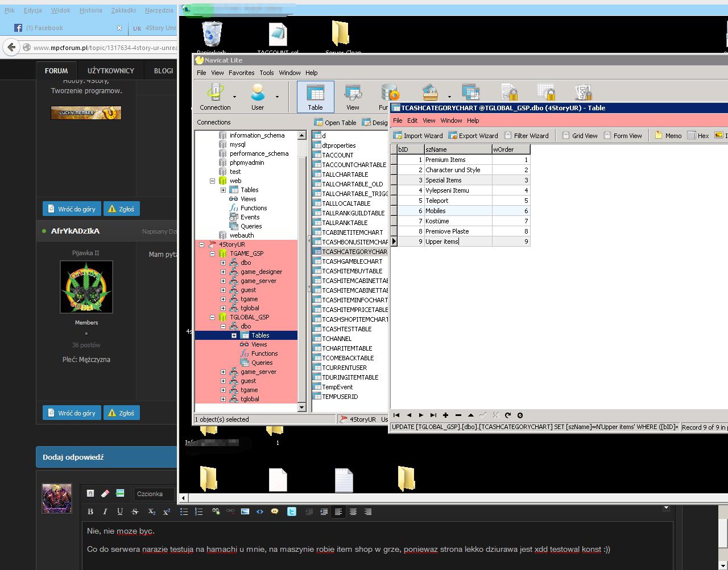The width and height of the screenshot is (728, 570).
Task: Select TCASHSHOPITEMCHART table
Action: [350, 319]
